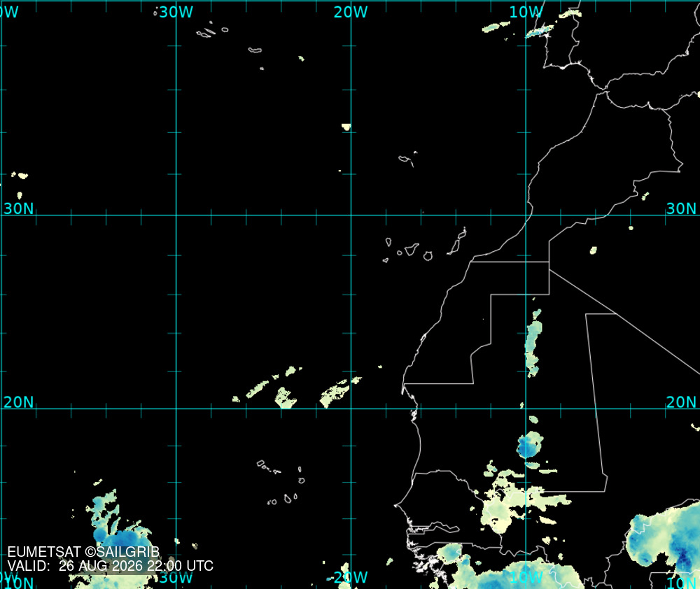Click the VALID 26 AUG 2026 timestamp
The image size is (700, 589).
tap(111, 566)
